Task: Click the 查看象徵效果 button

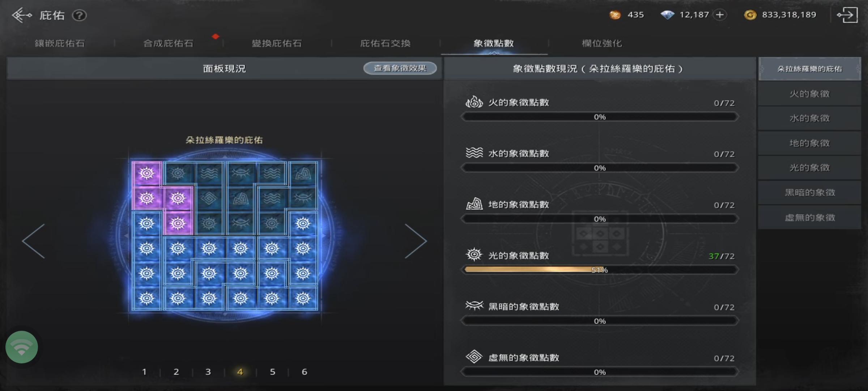Action: coord(400,68)
